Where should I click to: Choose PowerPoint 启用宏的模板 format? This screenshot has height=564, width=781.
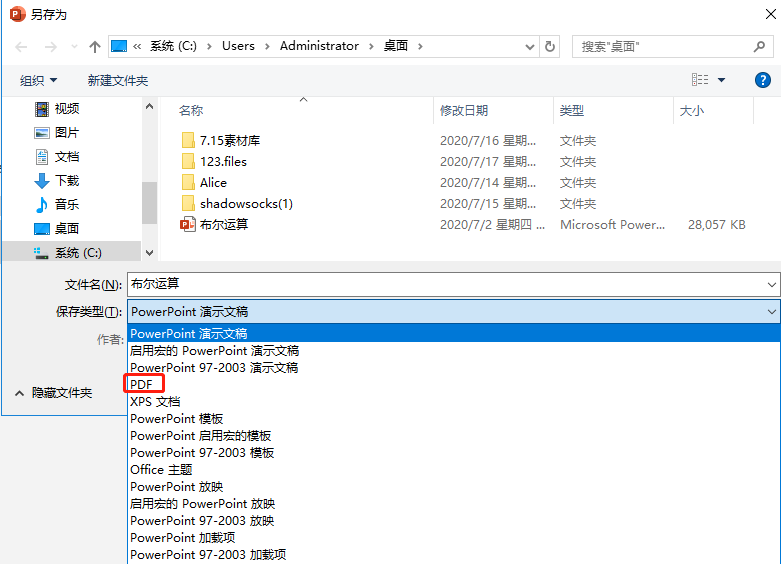point(454,435)
